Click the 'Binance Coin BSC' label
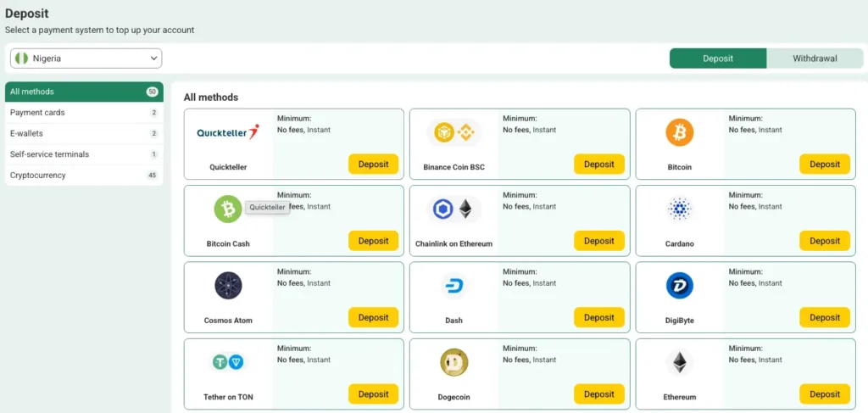The width and height of the screenshot is (868, 413). [x=453, y=167]
